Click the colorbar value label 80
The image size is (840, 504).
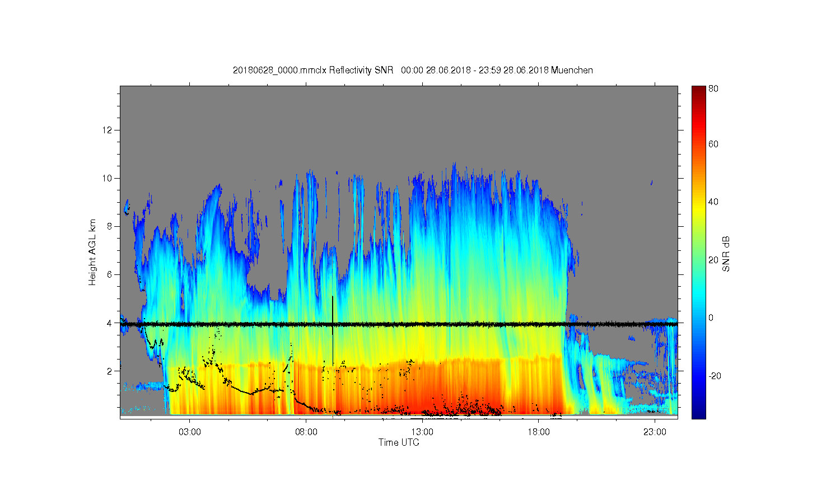pyautogui.click(x=713, y=88)
